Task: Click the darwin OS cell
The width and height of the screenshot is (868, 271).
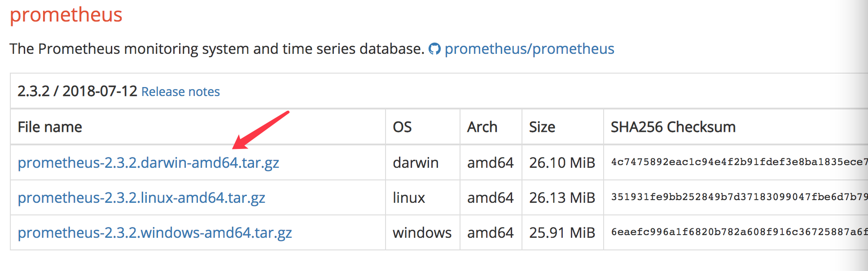Action: (416, 162)
